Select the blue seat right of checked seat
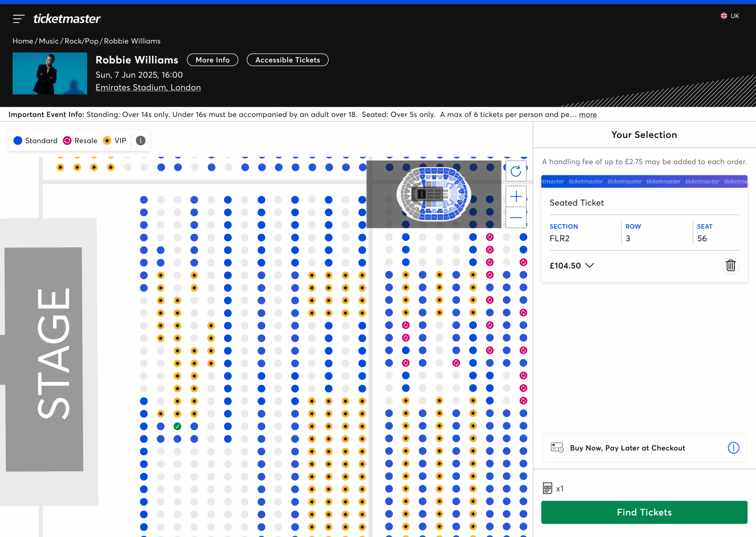756x537 pixels. 194,426
